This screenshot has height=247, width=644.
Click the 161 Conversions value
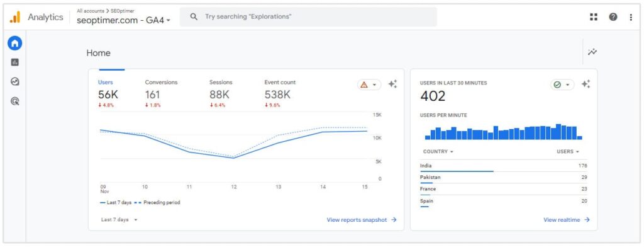pos(152,95)
